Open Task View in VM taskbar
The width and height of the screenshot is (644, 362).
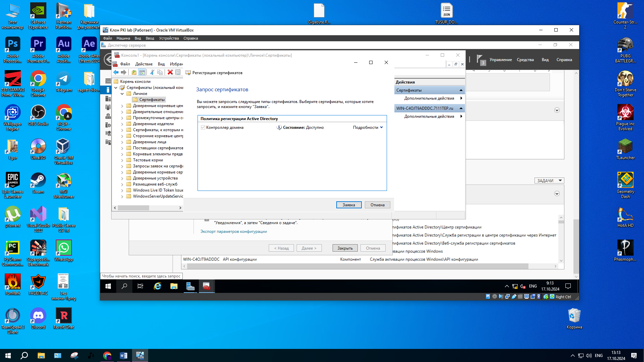140,286
